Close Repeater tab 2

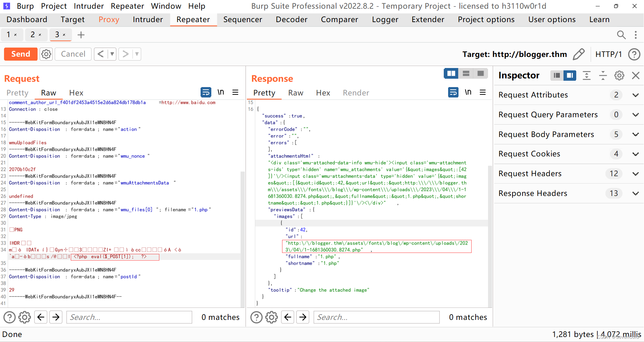[x=40, y=35]
